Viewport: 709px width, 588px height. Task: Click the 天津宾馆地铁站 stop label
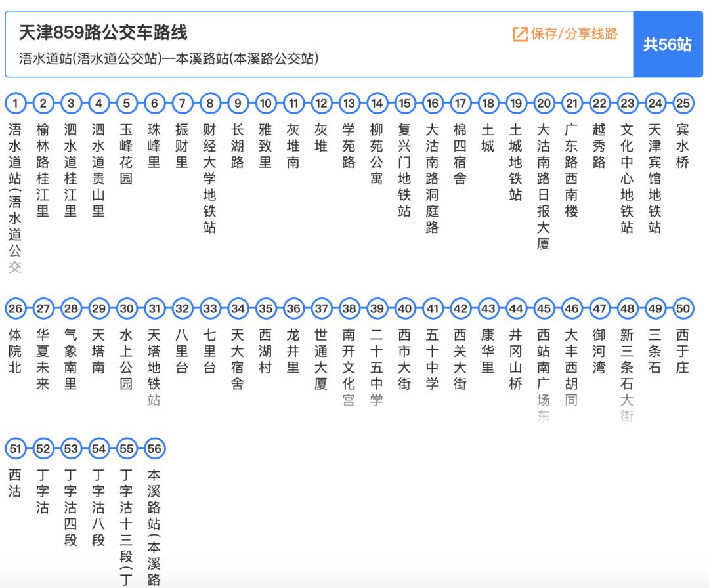[655, 178]
